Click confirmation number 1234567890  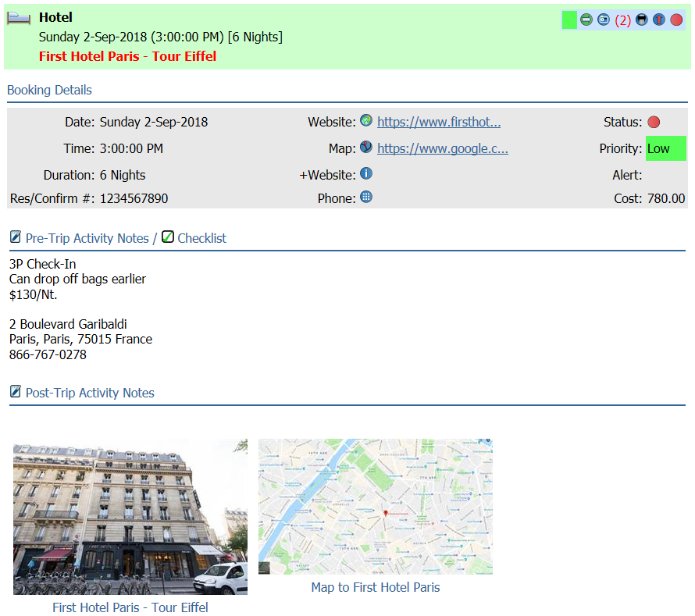pos(134,198)
